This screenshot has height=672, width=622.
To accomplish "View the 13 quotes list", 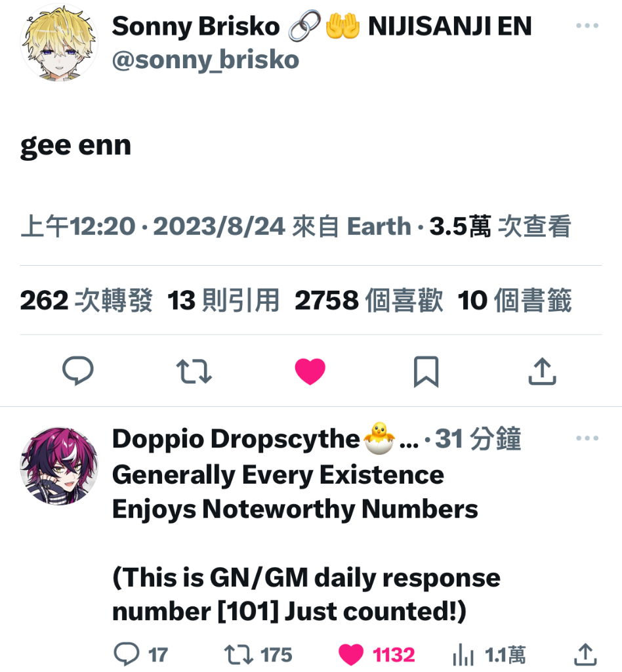I will [223, 300].
